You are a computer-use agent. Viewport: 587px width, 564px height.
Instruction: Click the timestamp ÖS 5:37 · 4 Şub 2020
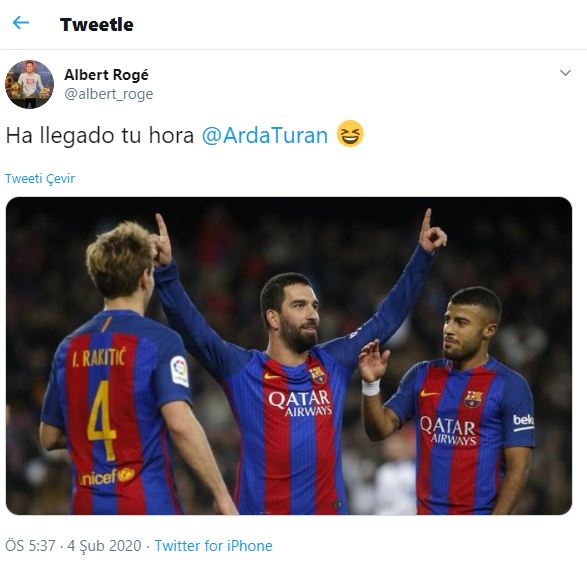(x=73, y=546)
